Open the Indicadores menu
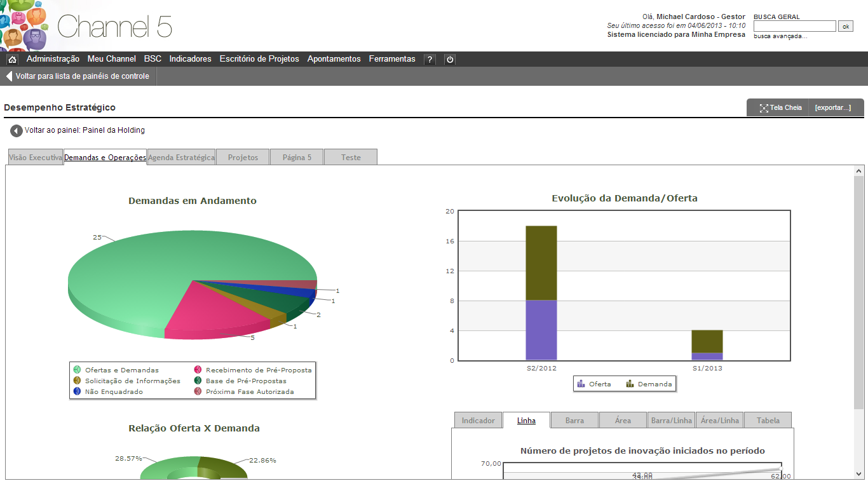This screenshot has height=488, width=868. tap(190, 59)
